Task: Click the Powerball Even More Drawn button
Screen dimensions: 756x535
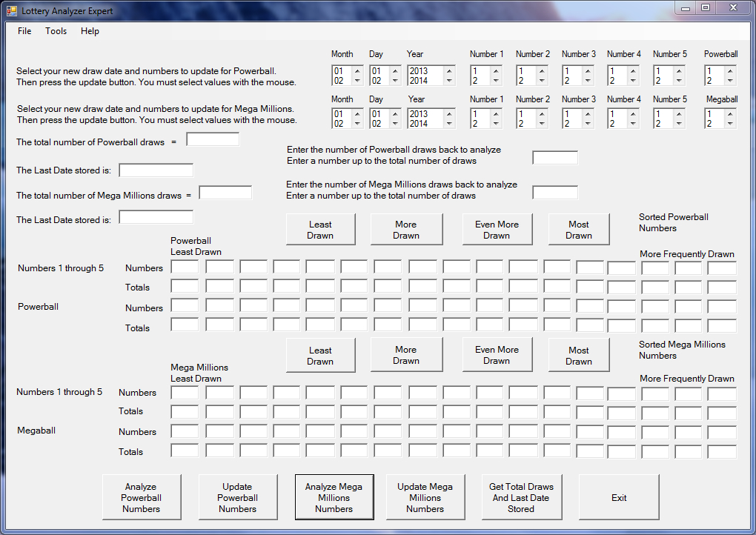Action: (497, 230)
